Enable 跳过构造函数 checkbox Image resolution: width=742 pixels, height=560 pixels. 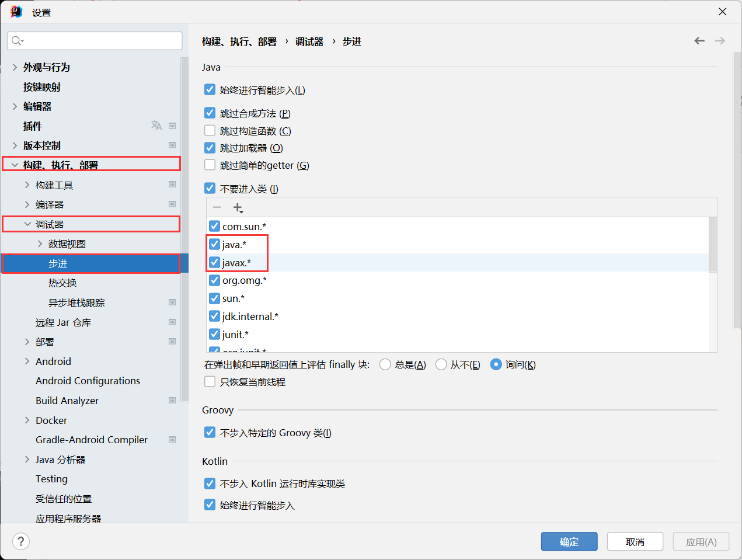pyautogui.click(x=210, y=131)
